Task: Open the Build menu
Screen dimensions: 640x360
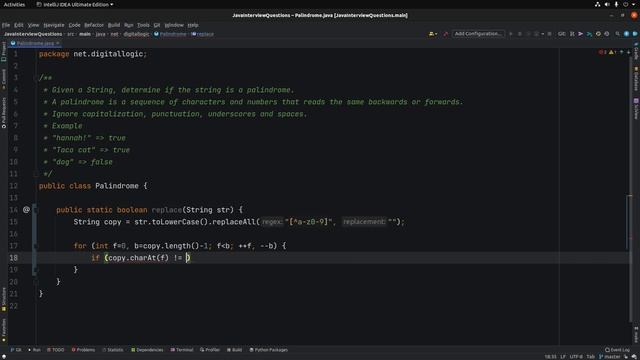Action: pyautogui.click(x=114, y=25)
